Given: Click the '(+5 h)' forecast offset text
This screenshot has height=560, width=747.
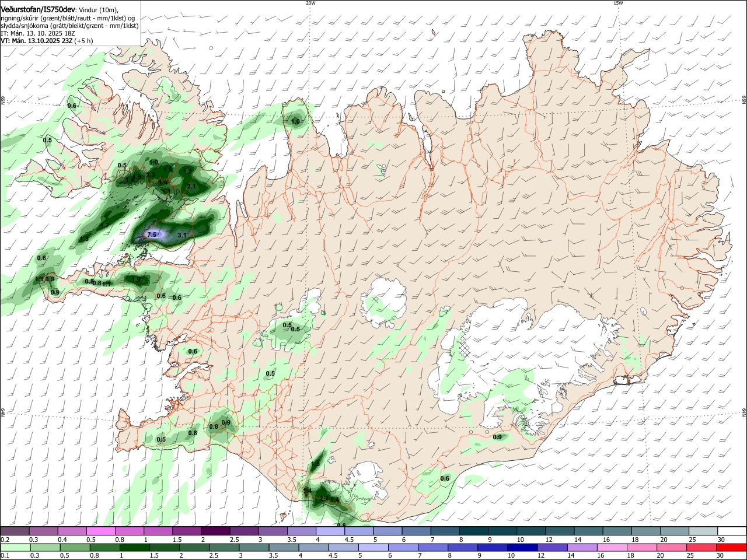Looking at the screenshot, I should pyautogui.click(x=83, y=41).
